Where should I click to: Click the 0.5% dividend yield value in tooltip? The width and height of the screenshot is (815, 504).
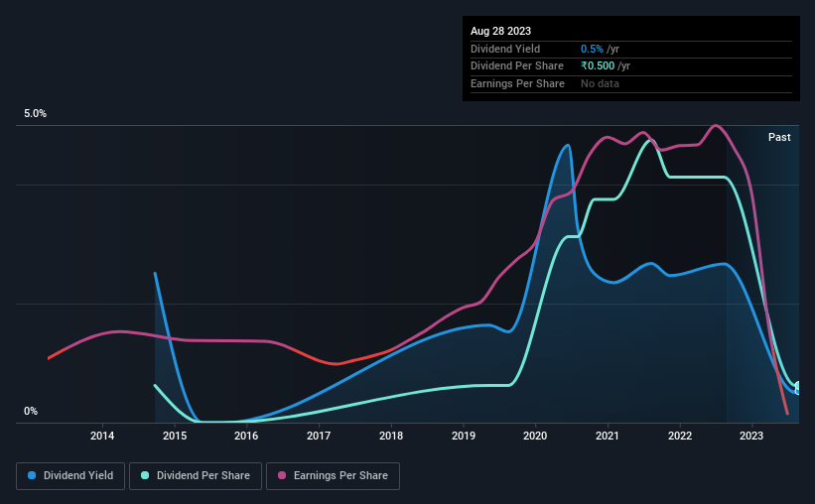(x=592, y=49)
